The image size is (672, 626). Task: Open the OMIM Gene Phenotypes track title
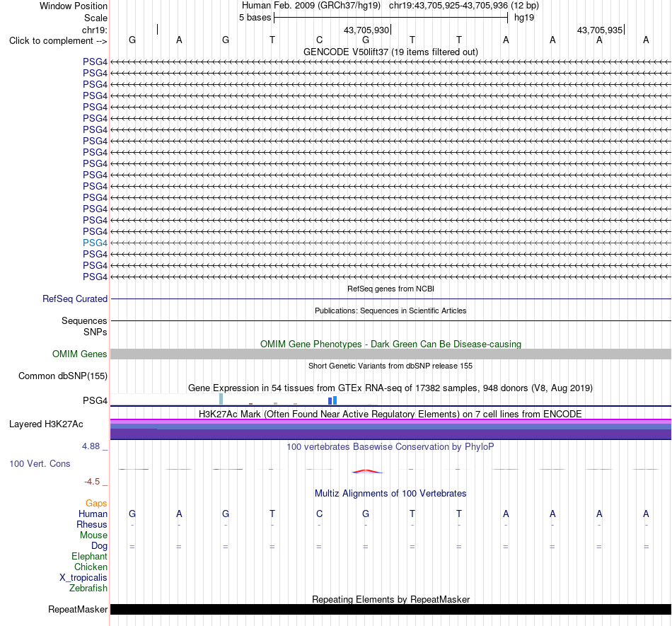(x=390, y=344)
